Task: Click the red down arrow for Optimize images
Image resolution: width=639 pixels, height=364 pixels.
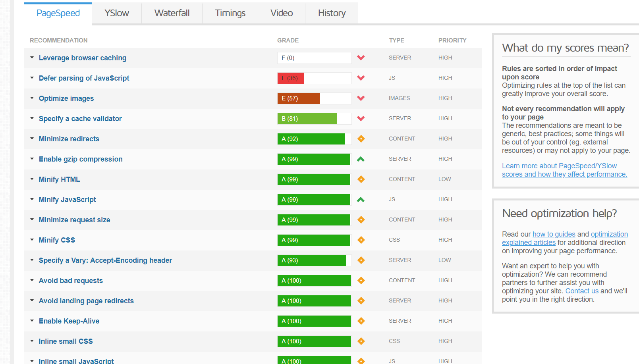Action: (361, 98)
